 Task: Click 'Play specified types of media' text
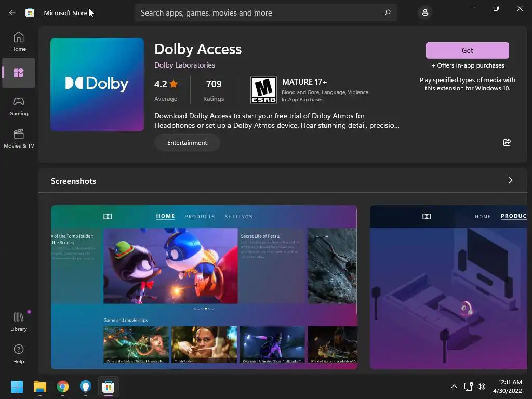pos(467,84)
